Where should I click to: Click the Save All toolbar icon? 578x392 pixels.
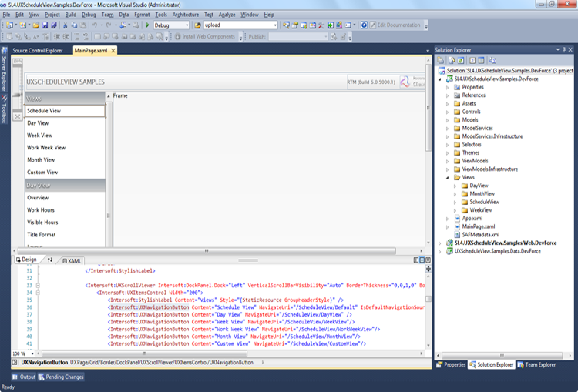pos(54,25)
